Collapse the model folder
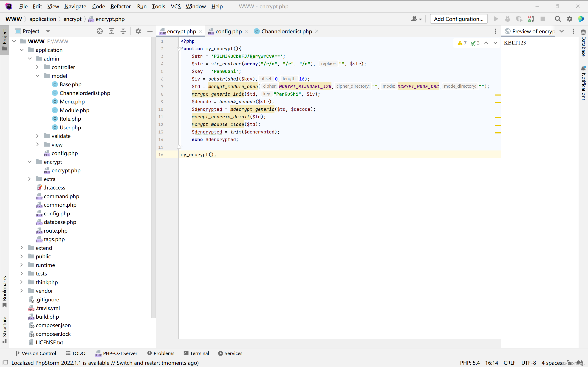 tap(37, 76)
